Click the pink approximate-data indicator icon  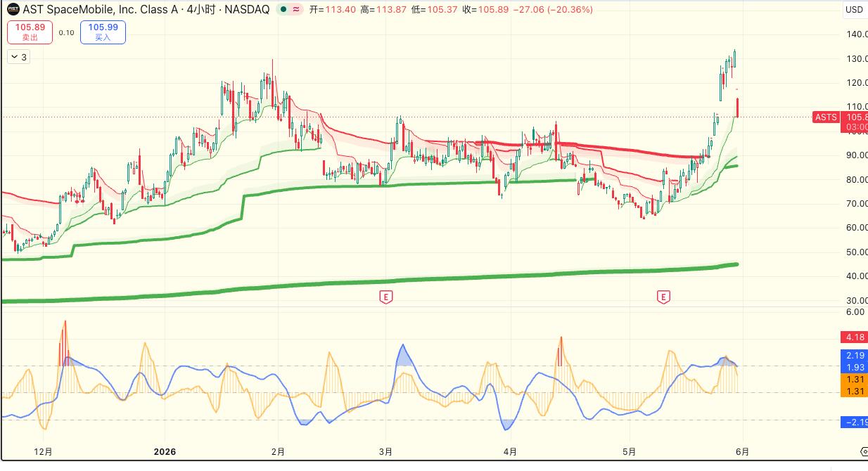click(x=297, y=10)
